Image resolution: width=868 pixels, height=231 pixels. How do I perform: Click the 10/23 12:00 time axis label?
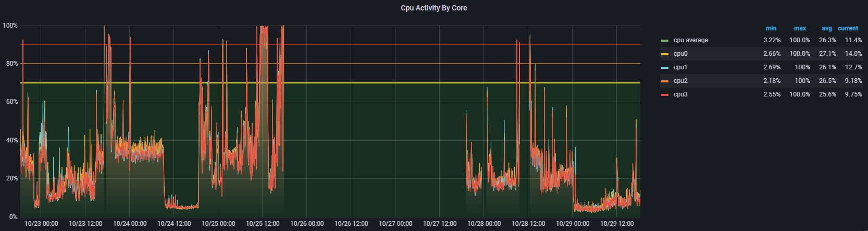(x=85, y=224)
